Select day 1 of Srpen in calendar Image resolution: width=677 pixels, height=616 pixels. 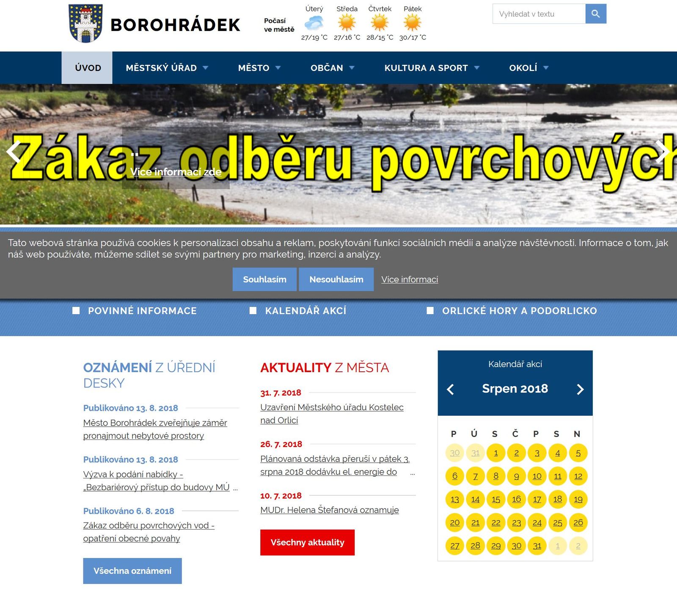pos(496,453)
